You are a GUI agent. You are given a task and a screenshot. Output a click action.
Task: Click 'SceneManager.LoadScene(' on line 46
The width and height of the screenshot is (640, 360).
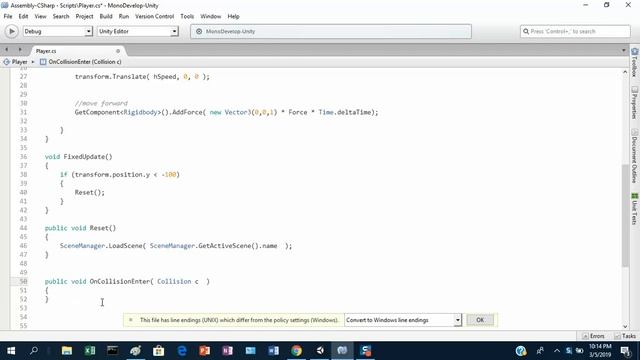coord(103,246)
